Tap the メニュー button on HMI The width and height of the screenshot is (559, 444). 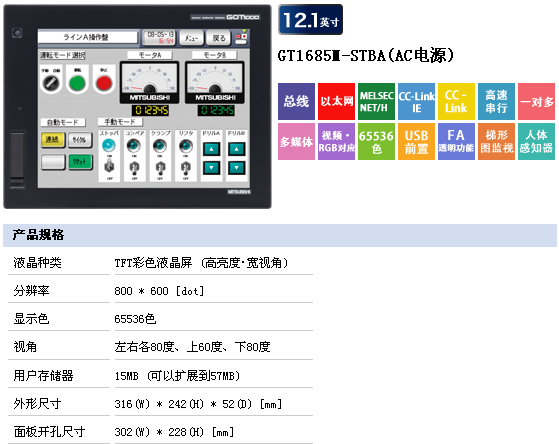coord(191,38)
